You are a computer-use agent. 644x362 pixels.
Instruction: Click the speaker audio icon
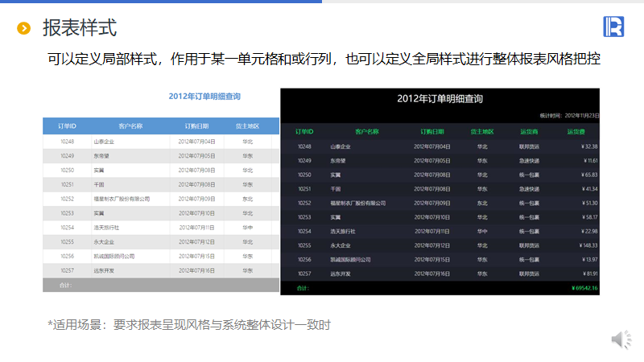pyautogui.click(x=621, y=339)
